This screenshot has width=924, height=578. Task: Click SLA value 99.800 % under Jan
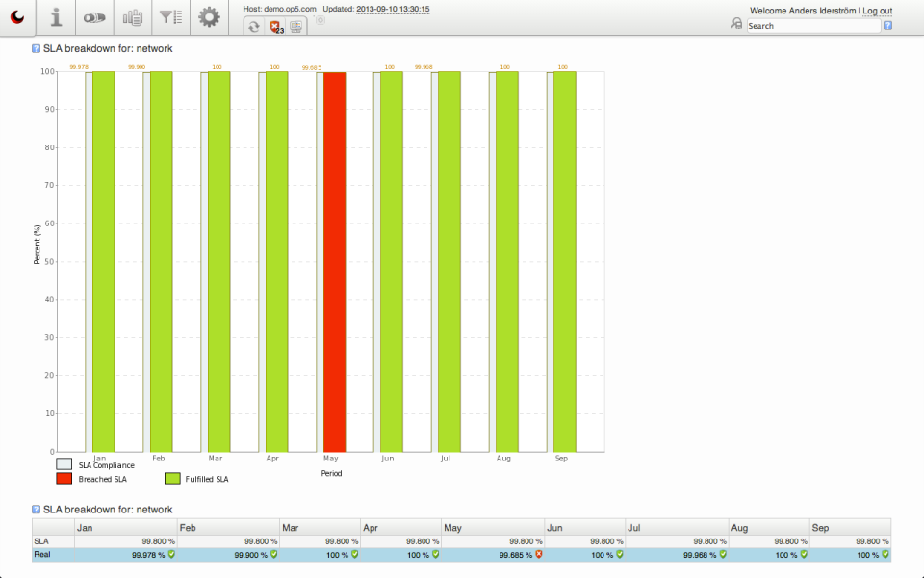[158, 541]
